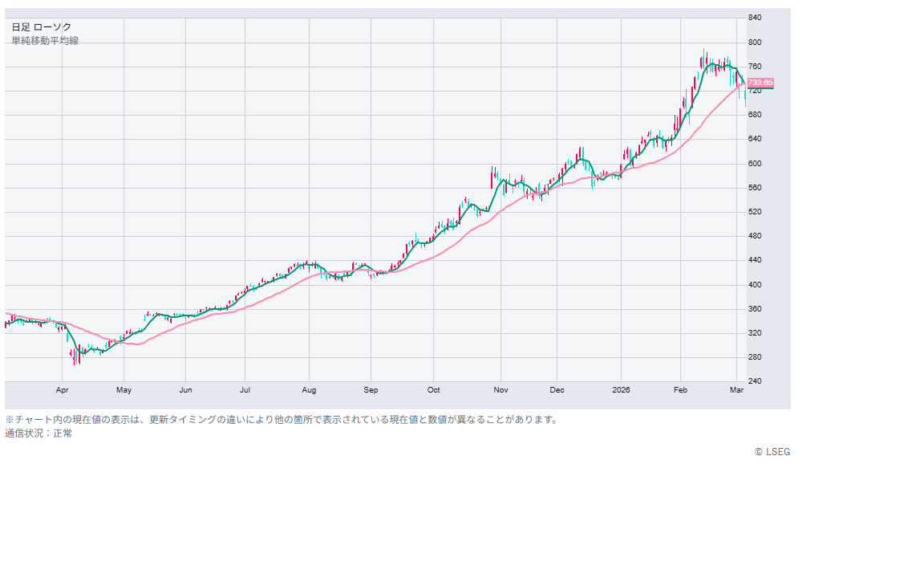Click the chart disclaimer note starting with ※チャート内

pos(281,420)
